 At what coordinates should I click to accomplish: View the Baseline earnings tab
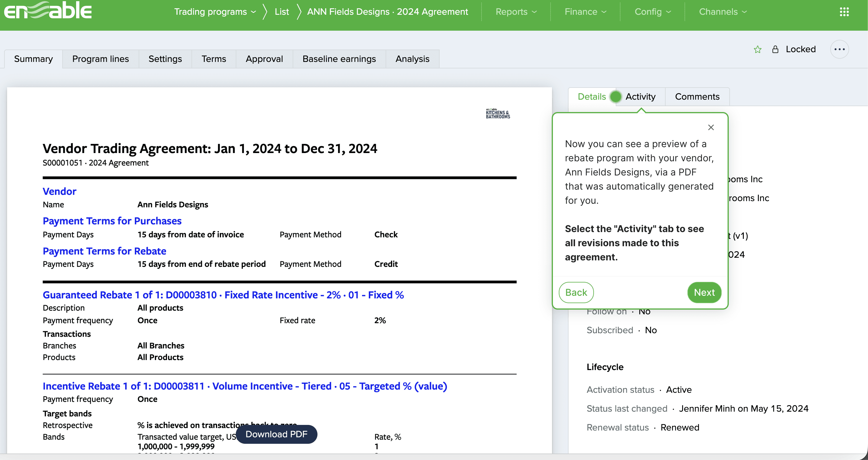point(339,59)
